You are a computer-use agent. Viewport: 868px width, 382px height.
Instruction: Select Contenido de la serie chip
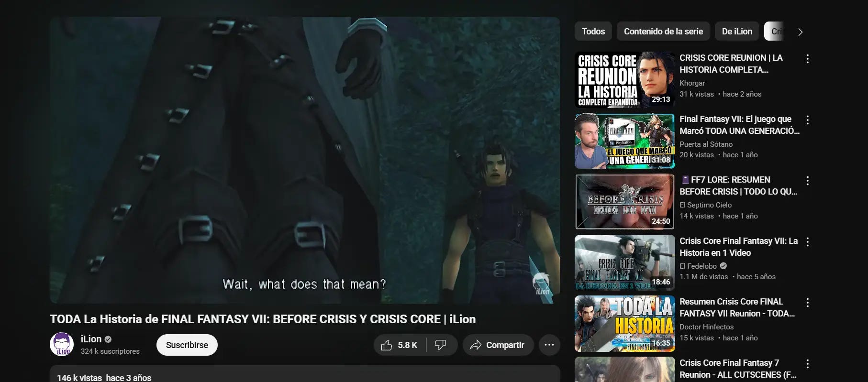663,32
